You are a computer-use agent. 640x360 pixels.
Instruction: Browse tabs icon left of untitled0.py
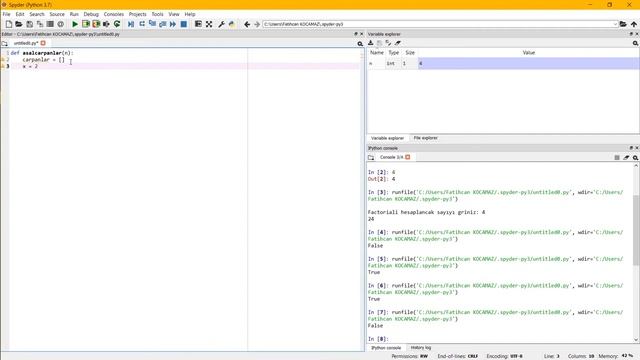(5, 43)
